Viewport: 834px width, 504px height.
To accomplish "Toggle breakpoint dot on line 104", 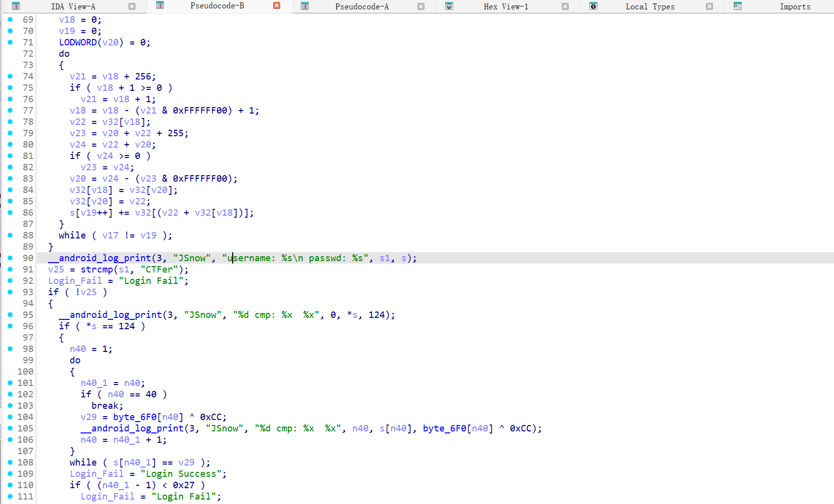I will pos(10,417).
